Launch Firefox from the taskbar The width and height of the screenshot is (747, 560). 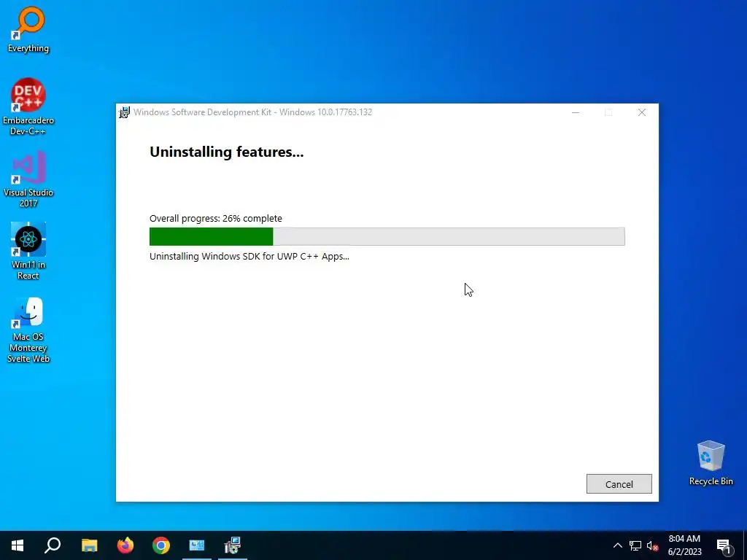point(125,545)
